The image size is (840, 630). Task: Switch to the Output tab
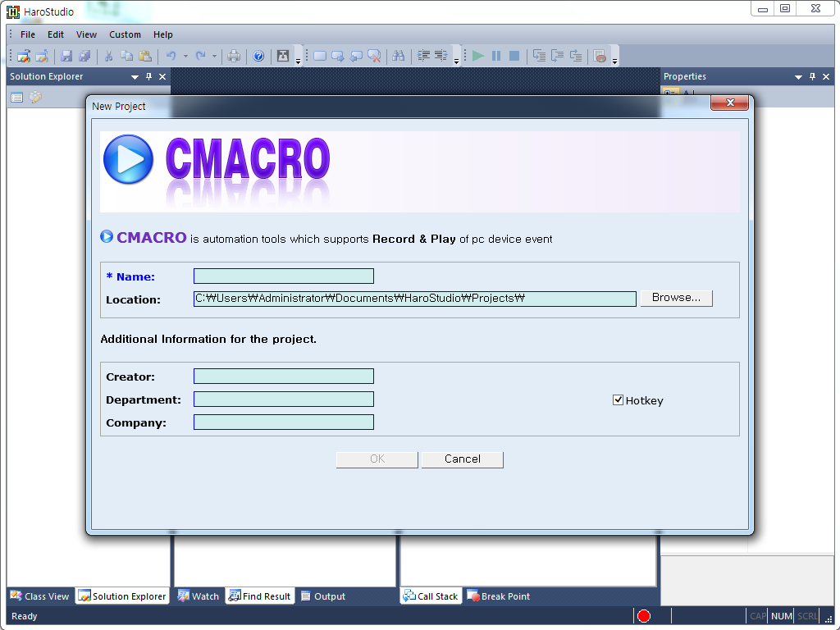(x=323, y=596)
